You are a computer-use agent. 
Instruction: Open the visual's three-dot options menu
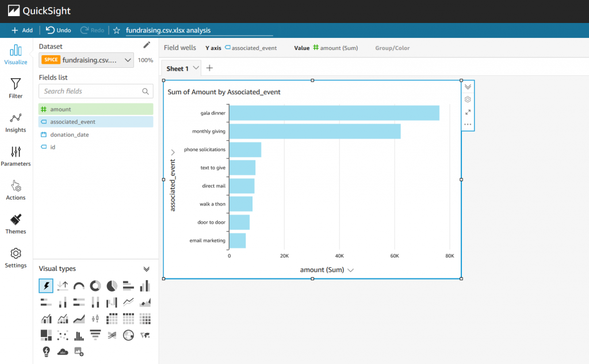[x=468, y=124]
